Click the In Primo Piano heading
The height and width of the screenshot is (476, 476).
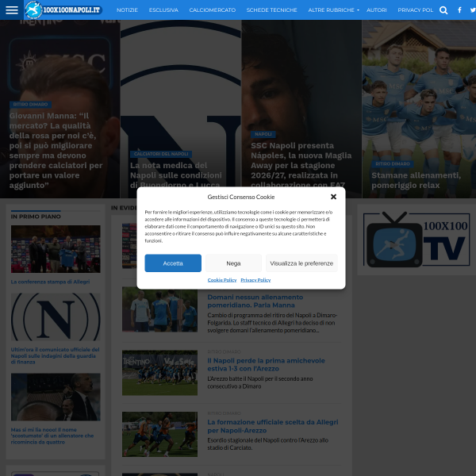pos(36,217)
